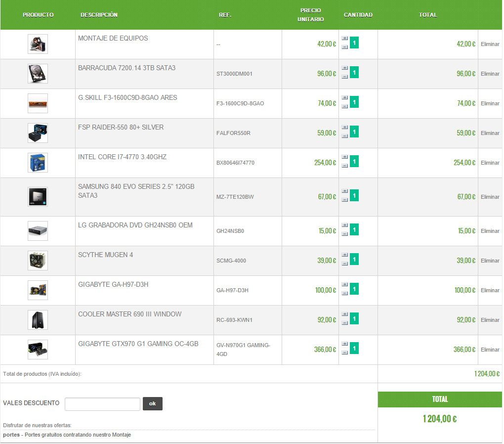
Task: Click SAMSUNG 840 EVO SERIES description text
Action: click(136, 191)
